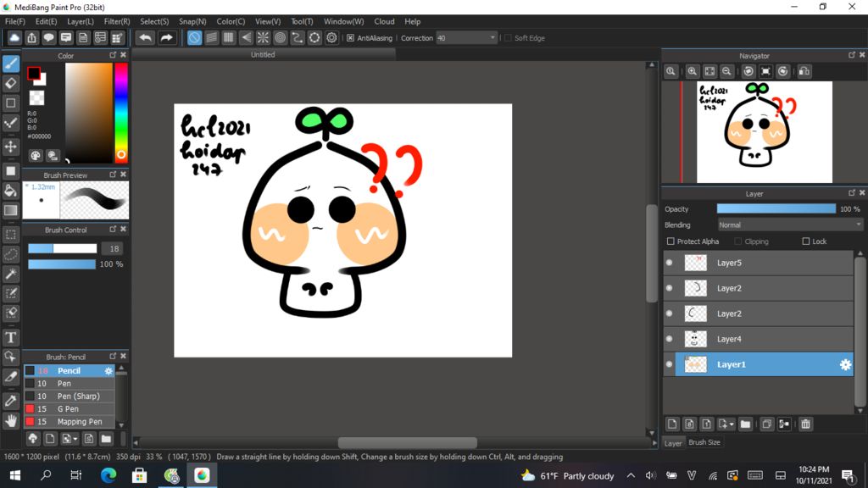Click the canvas horizontal scrollbar
This screenshot has width=868, height=488.
point(407,442)
